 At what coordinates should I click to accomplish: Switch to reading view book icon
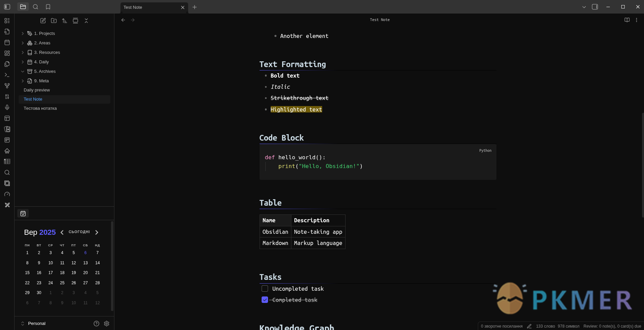[627, 20]
